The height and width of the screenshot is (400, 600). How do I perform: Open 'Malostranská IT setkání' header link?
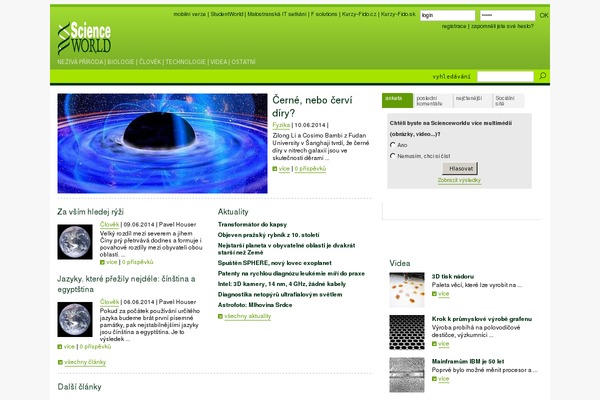tap(277, 14)
